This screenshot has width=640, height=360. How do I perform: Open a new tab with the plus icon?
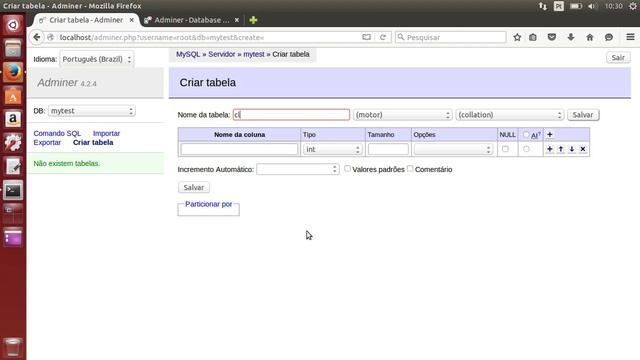(x=253, y=20)
